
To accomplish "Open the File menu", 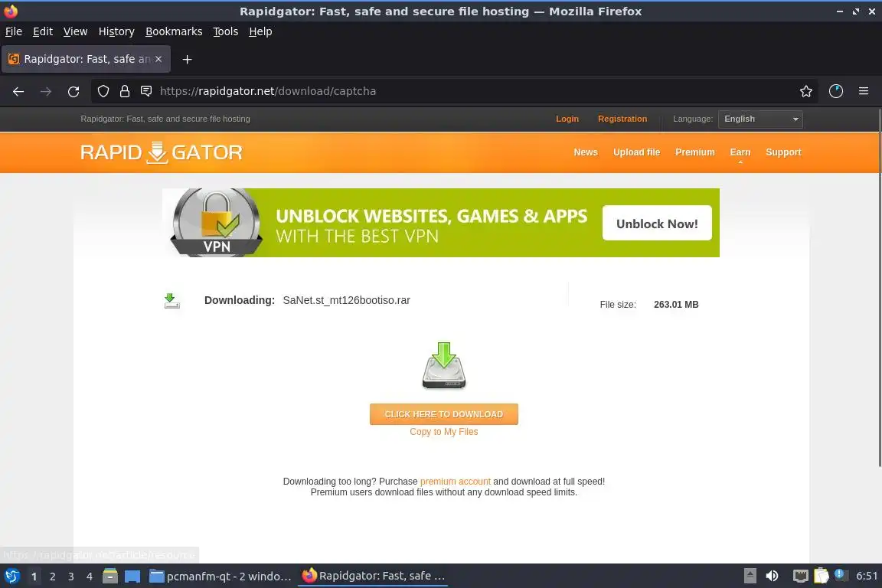I will click(14, 31).
